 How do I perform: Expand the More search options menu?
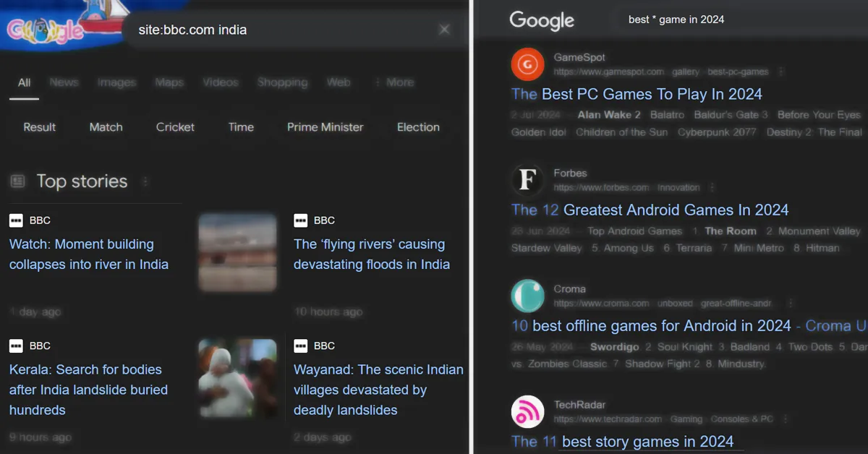coord(395,82)
